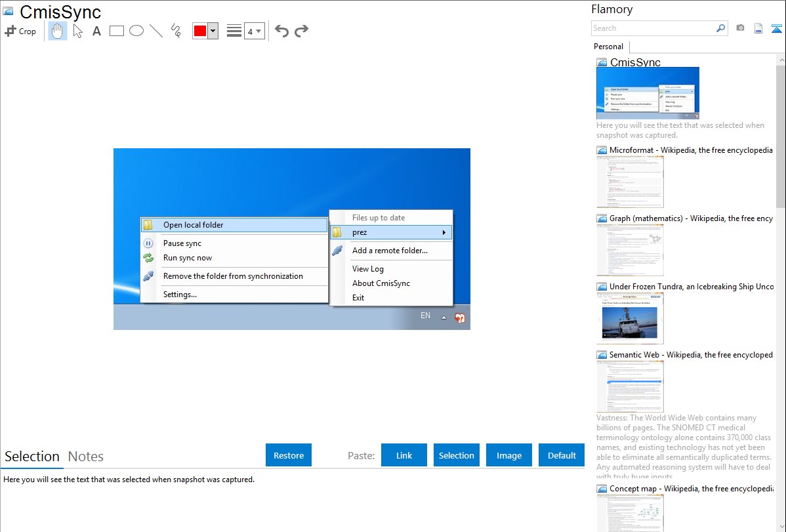This screenshot has height=532, width=786.
Task: Click the green sync arrows icon
Action: click(x=148, y=258)
